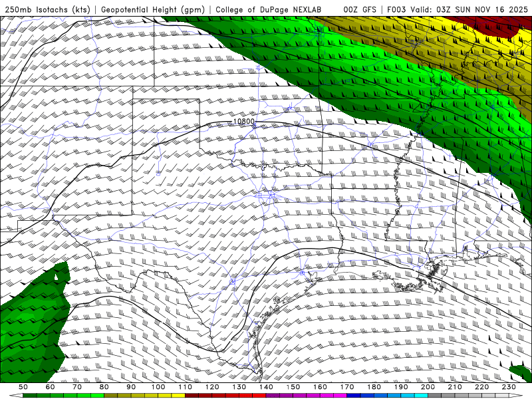The height and width of the screenshot is (399, 532).
Task: Click the 'College of DuPage NEXLAB' text
Action: (x=268, y=9)
